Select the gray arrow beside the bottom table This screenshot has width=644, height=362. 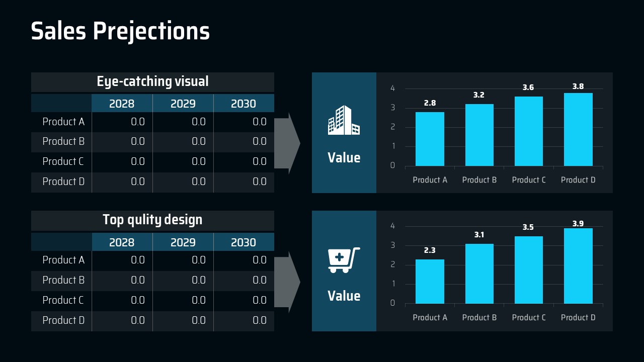pos(288,282)
